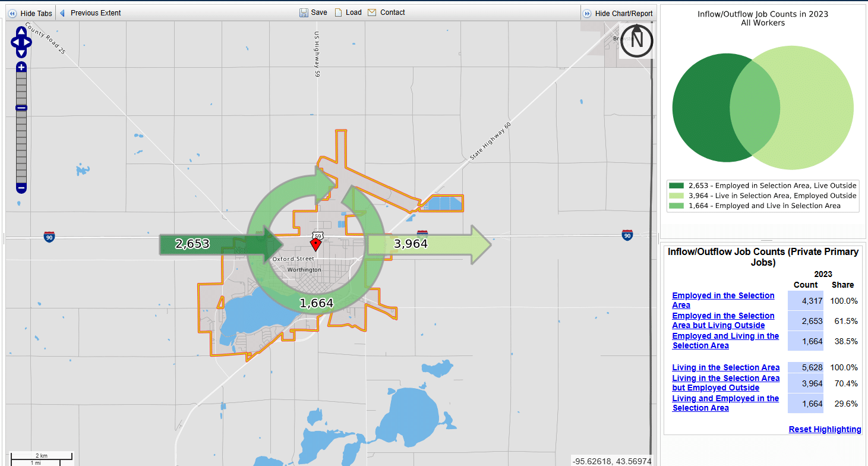
Task: Click the Reset Highlighting link
Action: [825, 429]
